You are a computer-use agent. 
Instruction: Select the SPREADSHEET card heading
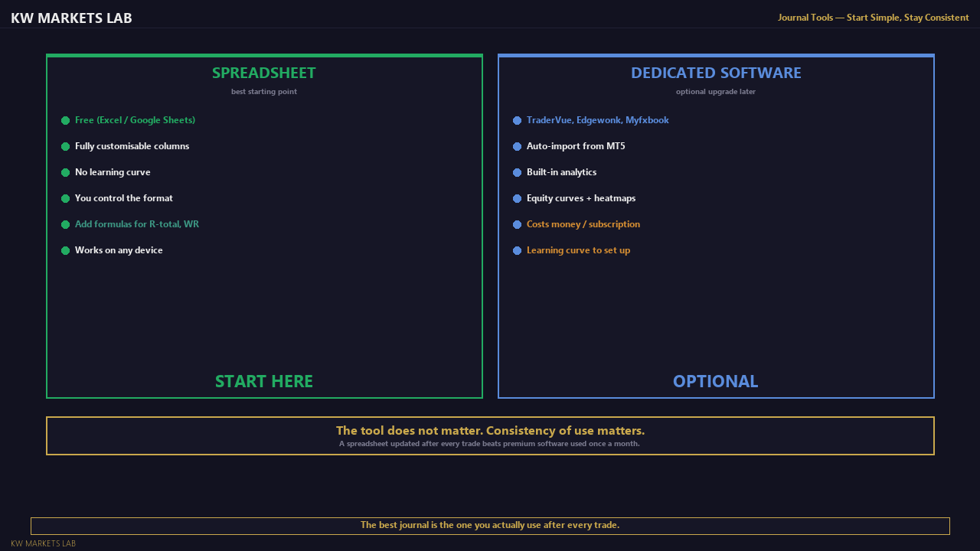point(264,73)
